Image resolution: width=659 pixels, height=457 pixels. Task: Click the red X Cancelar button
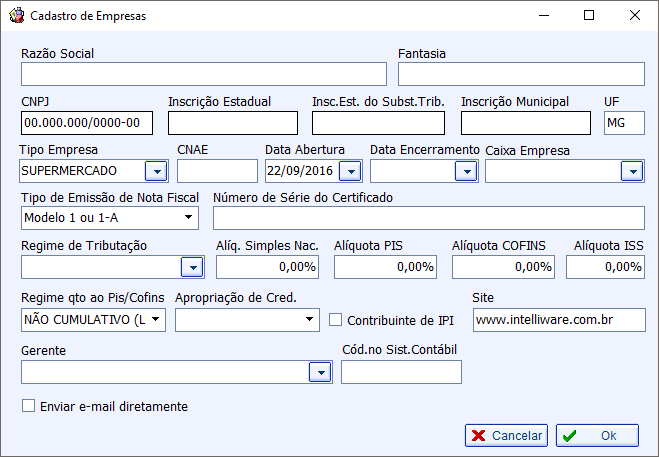(506, 435)
